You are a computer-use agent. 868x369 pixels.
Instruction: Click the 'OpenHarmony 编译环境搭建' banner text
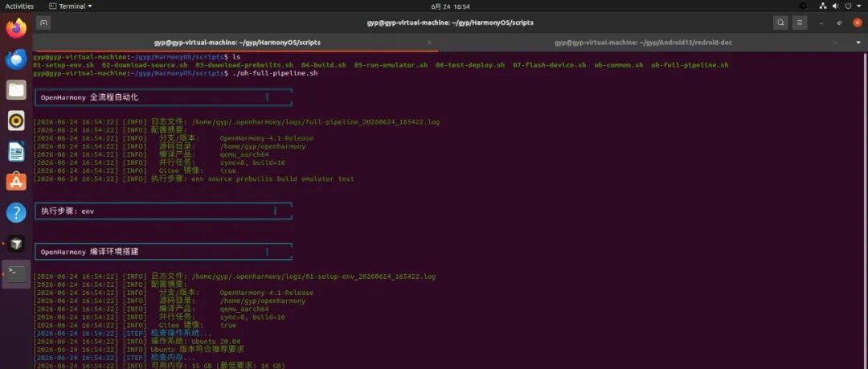tap(89, 252)
